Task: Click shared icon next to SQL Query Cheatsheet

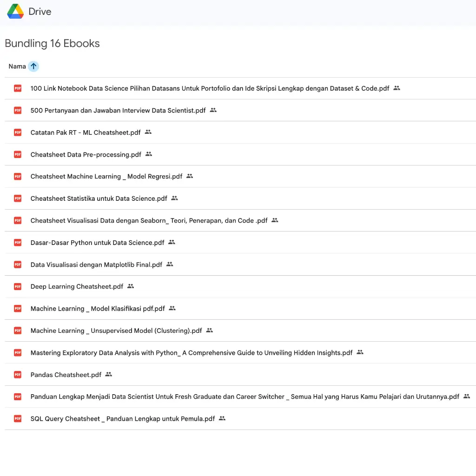Action: pos(222,418)
